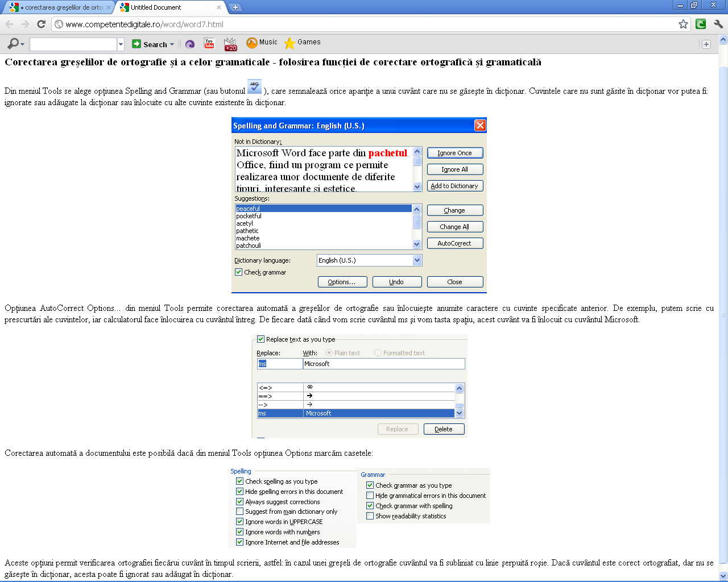Click the Not in Dictionary scroll-down arrow

pyautogui.click(x=417, y=186)
